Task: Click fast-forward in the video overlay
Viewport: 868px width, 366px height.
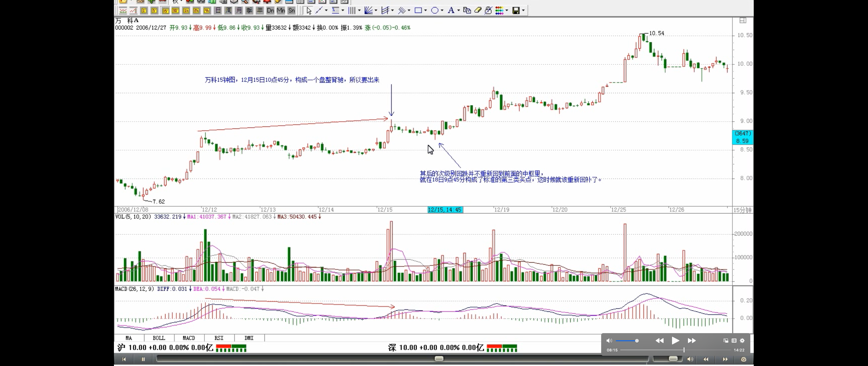Action: (692, 341)
